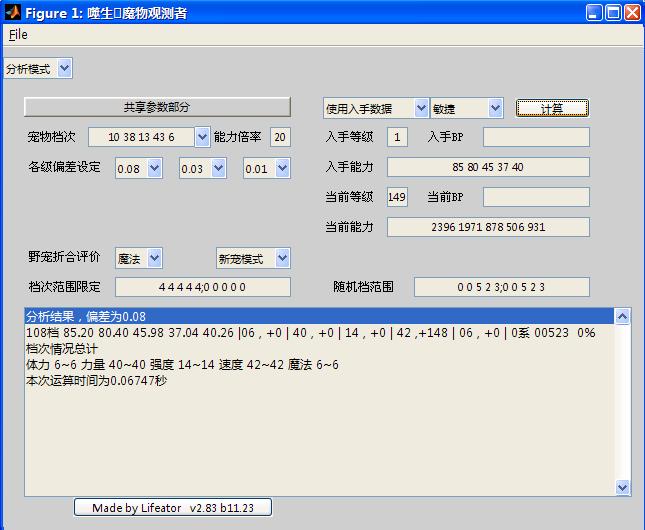
Task: Click the 档次范围限定 input field
Action: click(203, 288)
